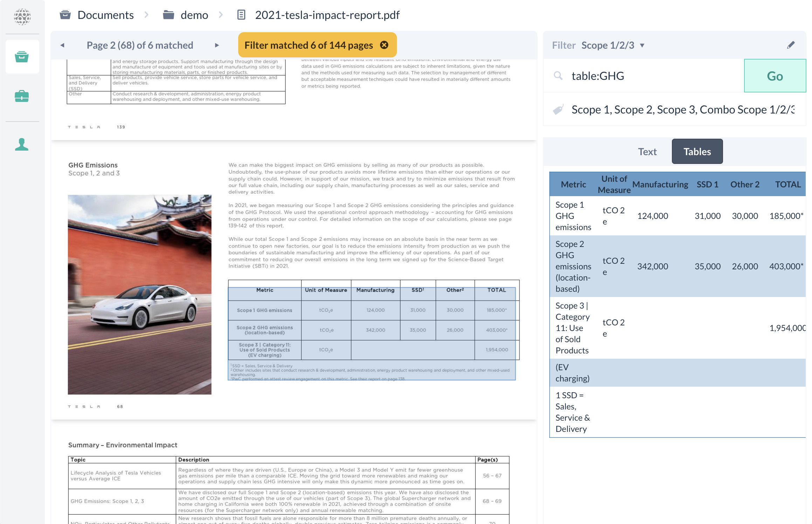Click the tag icon beside Scope labels
Screen dimensions: 812x524
pyautogui.click(x=558, y=110)
